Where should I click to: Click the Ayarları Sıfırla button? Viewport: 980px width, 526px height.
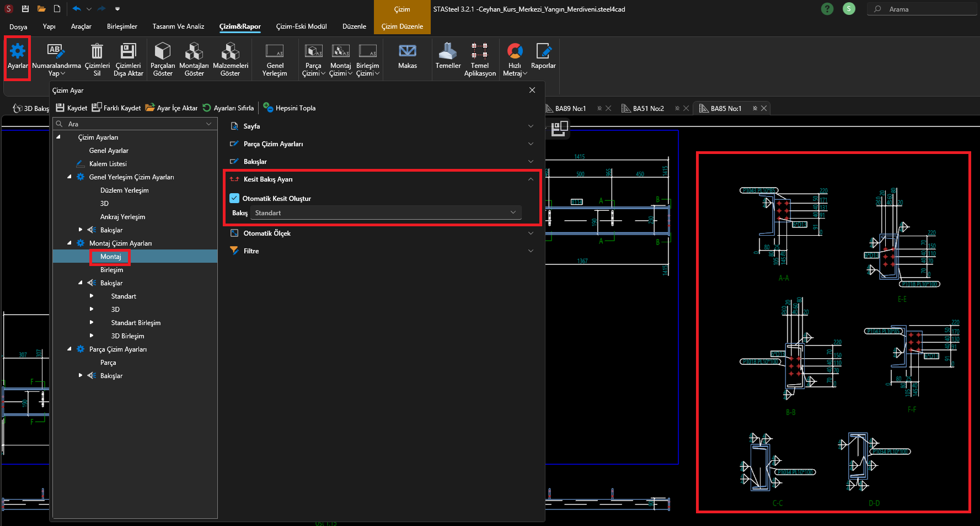pos(228,108)
